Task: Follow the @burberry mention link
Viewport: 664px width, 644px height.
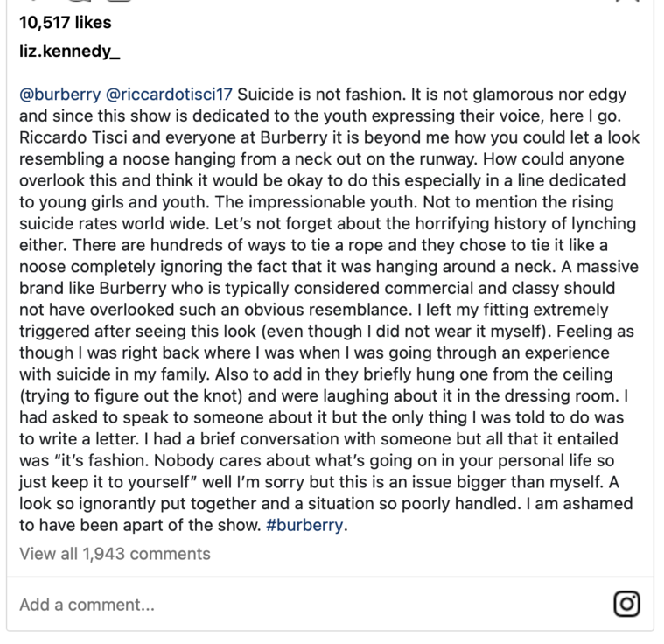Action: point(59,94)
